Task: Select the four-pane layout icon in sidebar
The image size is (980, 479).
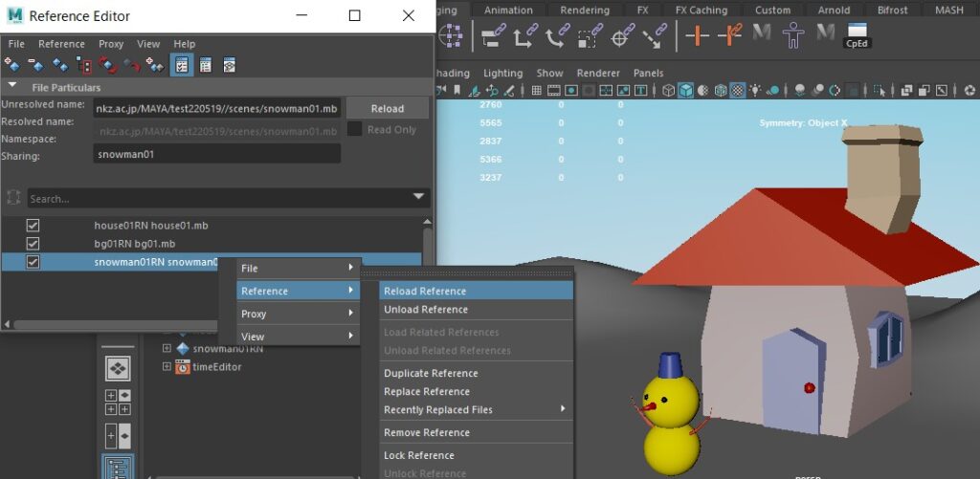Action: (x=118, y=403)
